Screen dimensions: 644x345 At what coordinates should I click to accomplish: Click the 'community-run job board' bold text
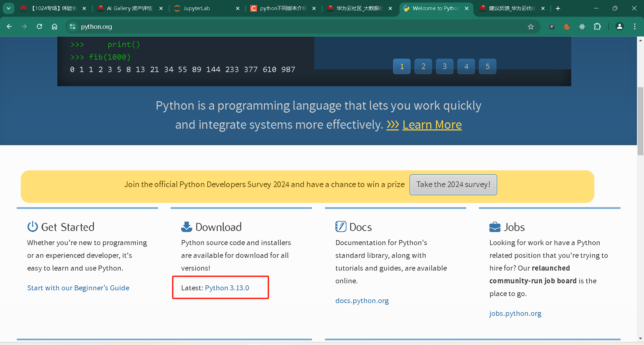click(x=533, y=281)
